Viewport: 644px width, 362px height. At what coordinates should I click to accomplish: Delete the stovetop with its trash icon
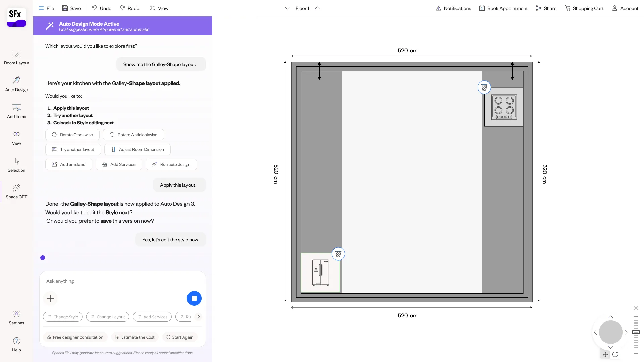484,87
